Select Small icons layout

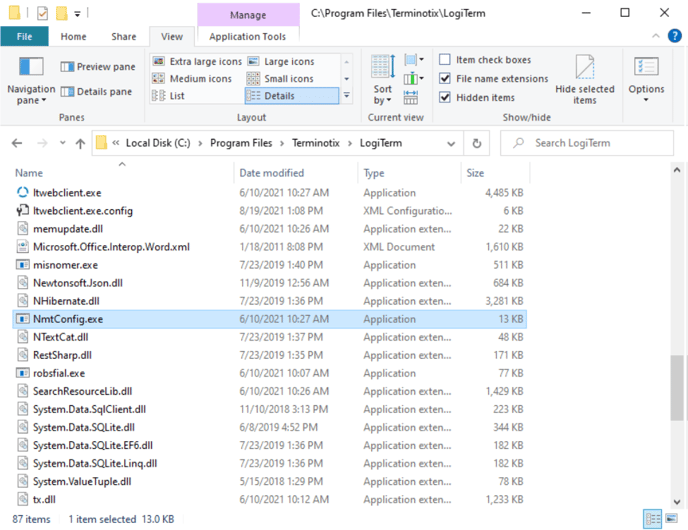click(x=280, y=79)
